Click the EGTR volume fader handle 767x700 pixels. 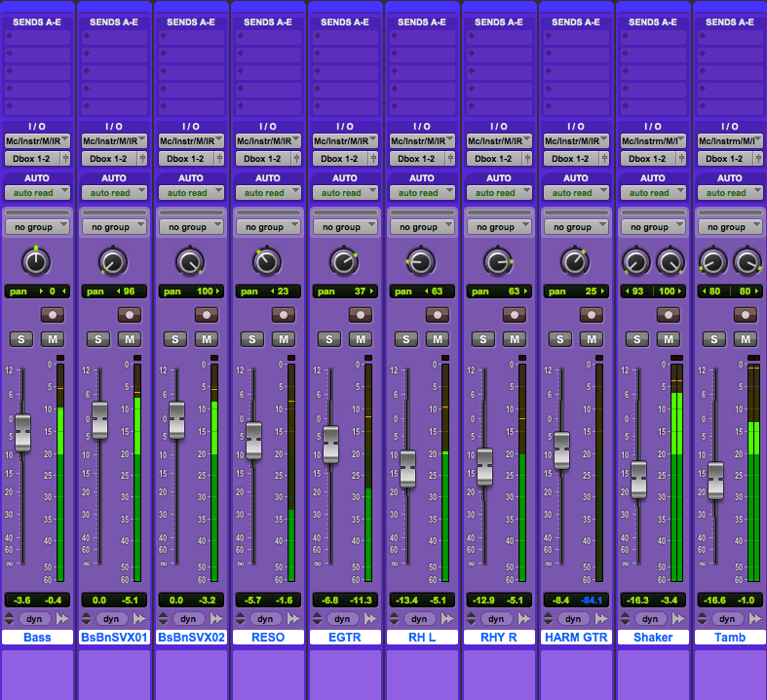pyautogui.click(x=330, y=445)
